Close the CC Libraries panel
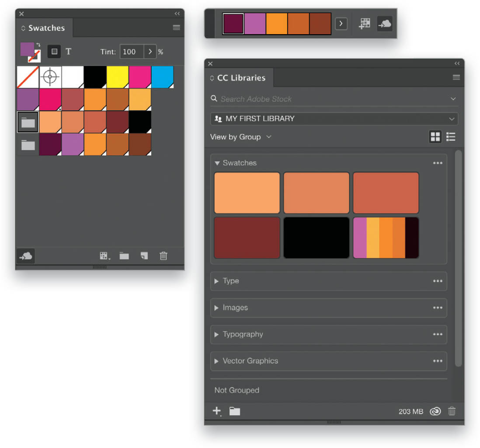 click(x=210, y=64)
